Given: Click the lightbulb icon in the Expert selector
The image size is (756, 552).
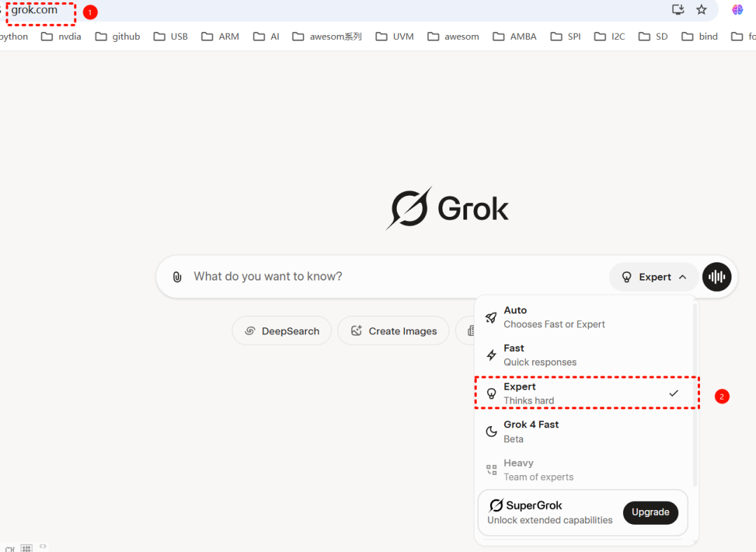Looking at the screenshot, I should click(626, 277).
